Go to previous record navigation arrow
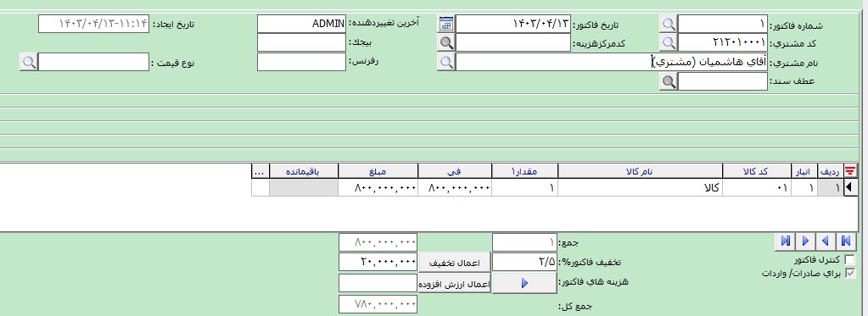Screen dimensions: 868x316 click(826, 241)
